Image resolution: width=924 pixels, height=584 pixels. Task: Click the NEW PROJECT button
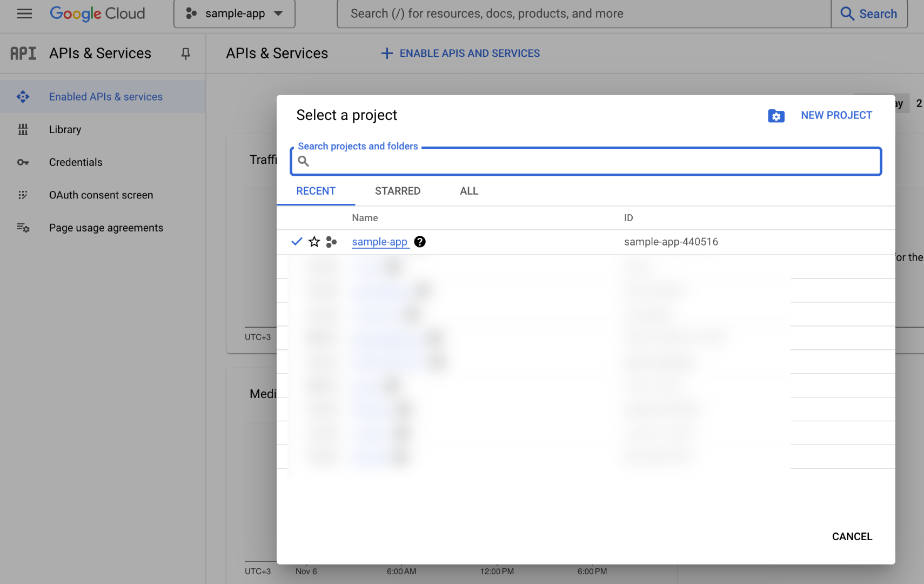tap(836, 115)
